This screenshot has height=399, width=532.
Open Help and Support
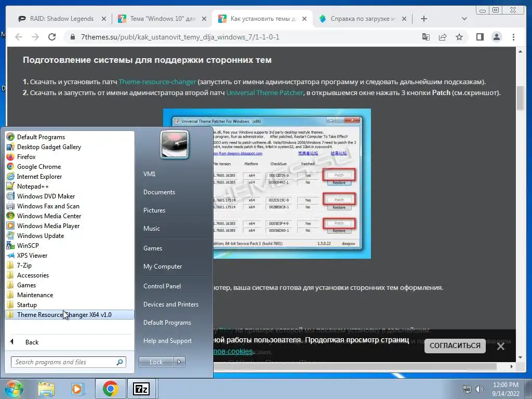coord(167,341)
